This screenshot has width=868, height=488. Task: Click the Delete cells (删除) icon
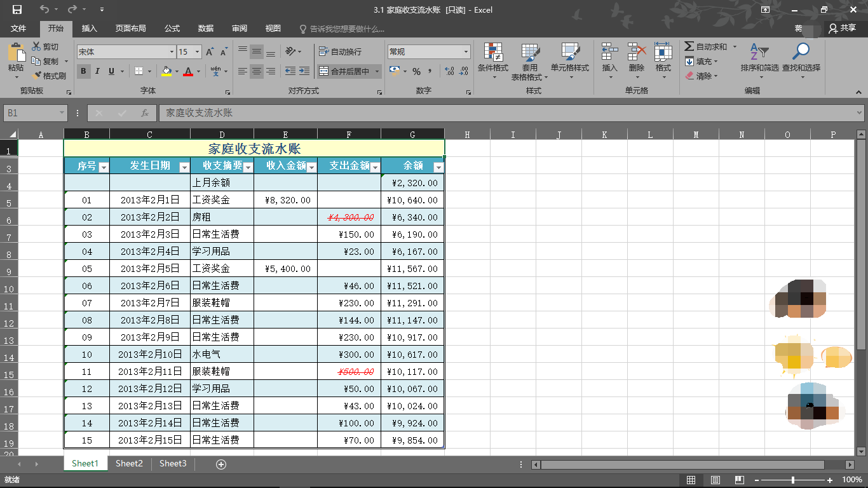click(637, 52)
